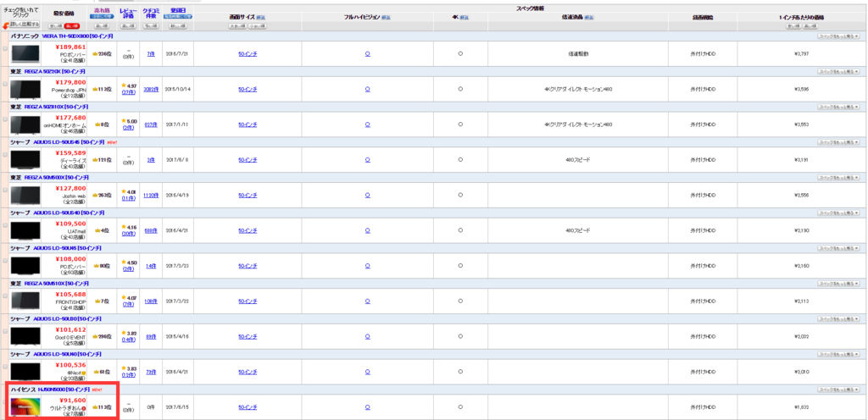868x420 pixels.
Task: Click 解説 badge next to 4K header
Action: click(x=464, y=18)
